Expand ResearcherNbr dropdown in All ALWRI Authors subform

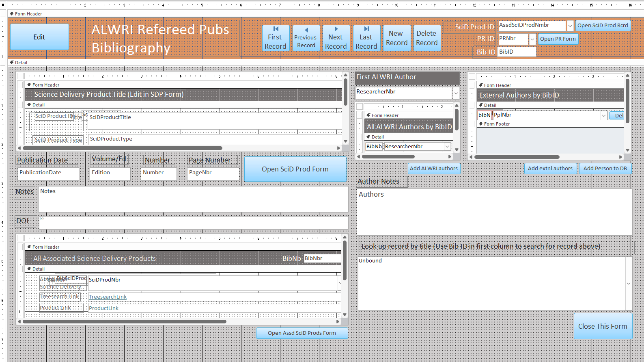click(447, 147)
